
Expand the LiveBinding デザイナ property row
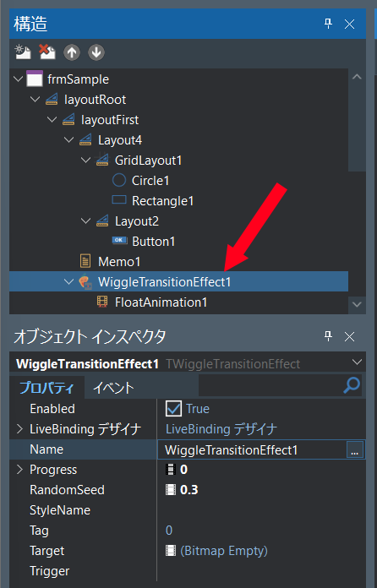(20, 429)
